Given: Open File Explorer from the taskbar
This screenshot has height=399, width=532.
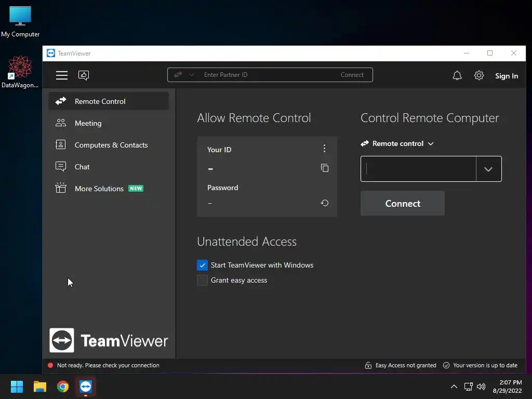Looking at the screenshot, I should coord(39,387).
